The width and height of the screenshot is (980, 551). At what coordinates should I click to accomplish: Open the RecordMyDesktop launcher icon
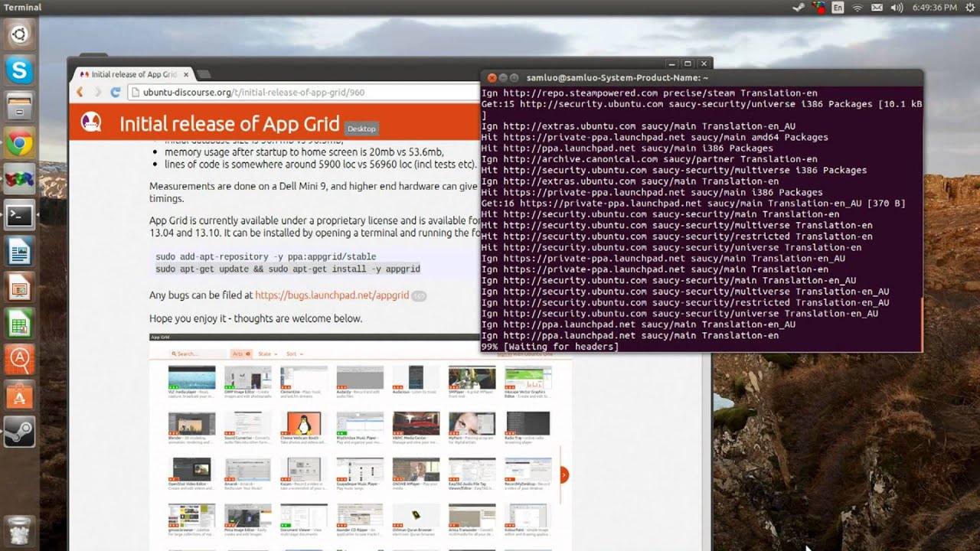pyautogui.click(x=19, y=180)
